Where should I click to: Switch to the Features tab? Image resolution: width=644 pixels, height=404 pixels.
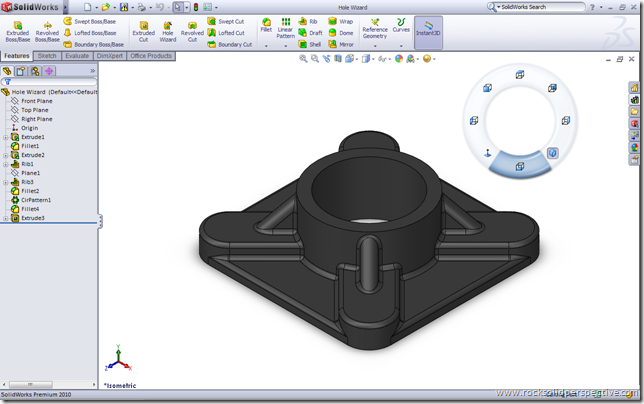pos(17,56)
